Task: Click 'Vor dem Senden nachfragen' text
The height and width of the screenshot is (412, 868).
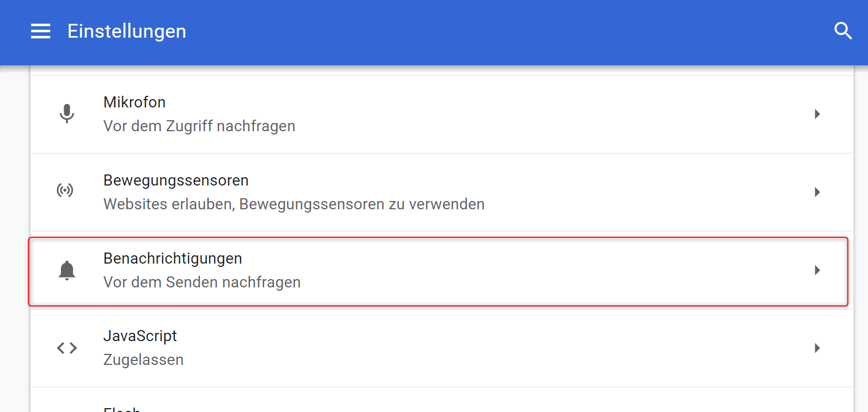Action: click(x=202, y=282)
